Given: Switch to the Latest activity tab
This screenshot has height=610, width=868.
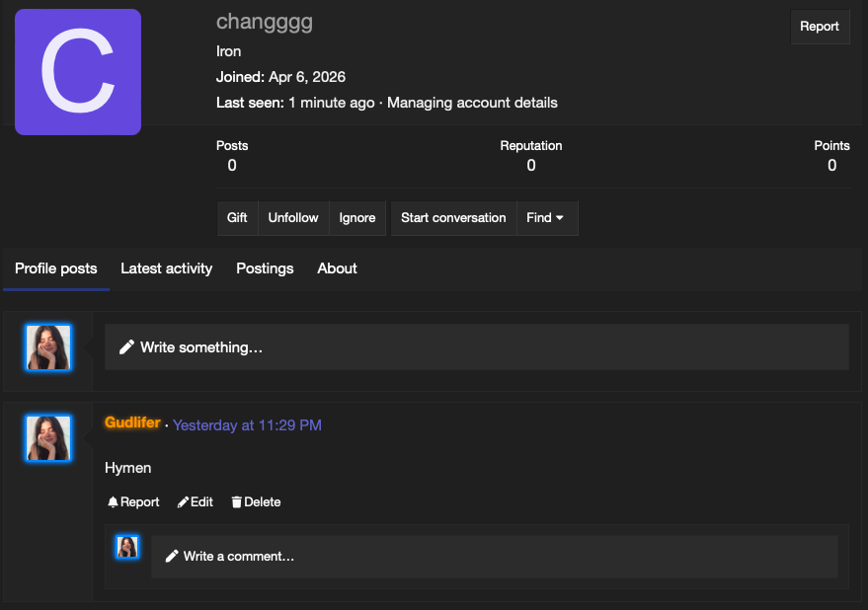Looking at the screenshot, I should 167,268.
